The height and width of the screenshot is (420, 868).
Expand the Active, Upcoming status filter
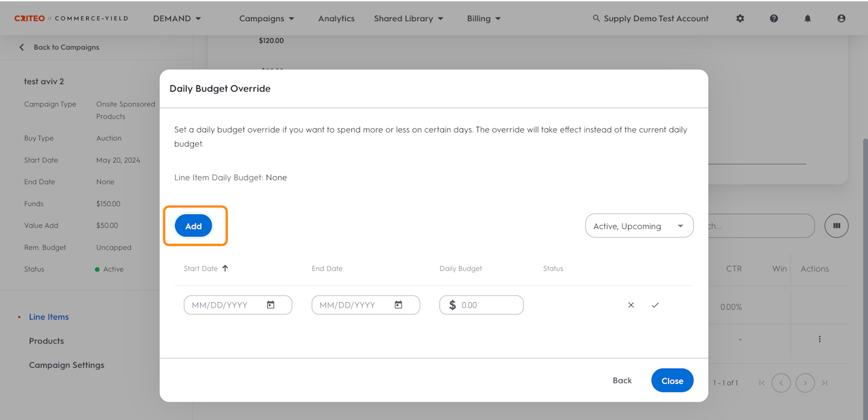[639, 226]
